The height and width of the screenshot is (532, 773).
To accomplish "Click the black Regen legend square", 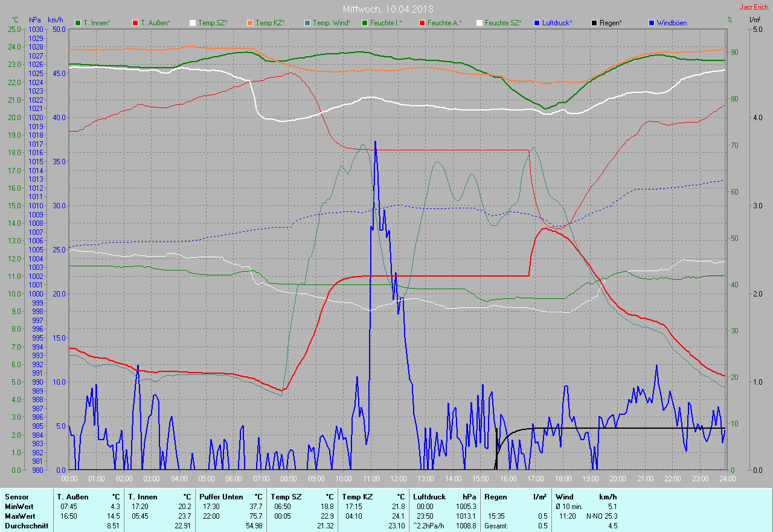I will click(594, 23).
